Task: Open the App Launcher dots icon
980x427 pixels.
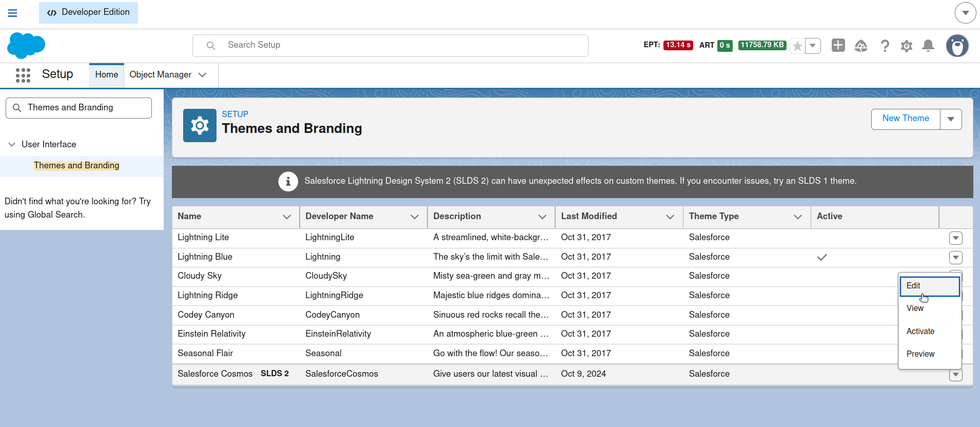Action: tap(23, 75)
